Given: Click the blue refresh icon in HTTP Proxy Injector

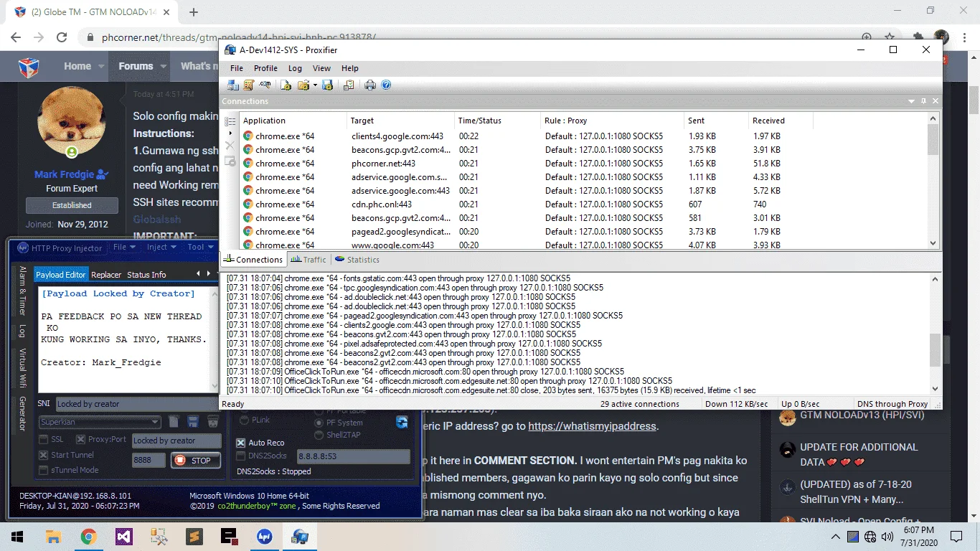Looking at the screenshot, I should coord(402,422).
